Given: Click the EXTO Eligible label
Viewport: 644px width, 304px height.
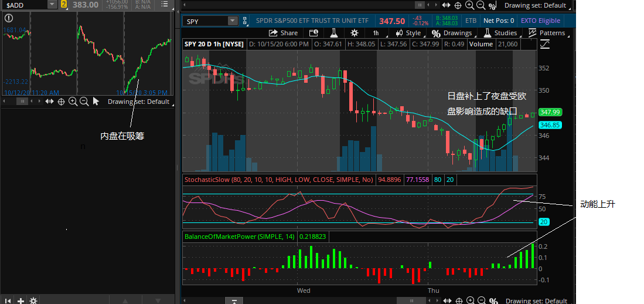Looking at the screenshot, I should point(540,21).
